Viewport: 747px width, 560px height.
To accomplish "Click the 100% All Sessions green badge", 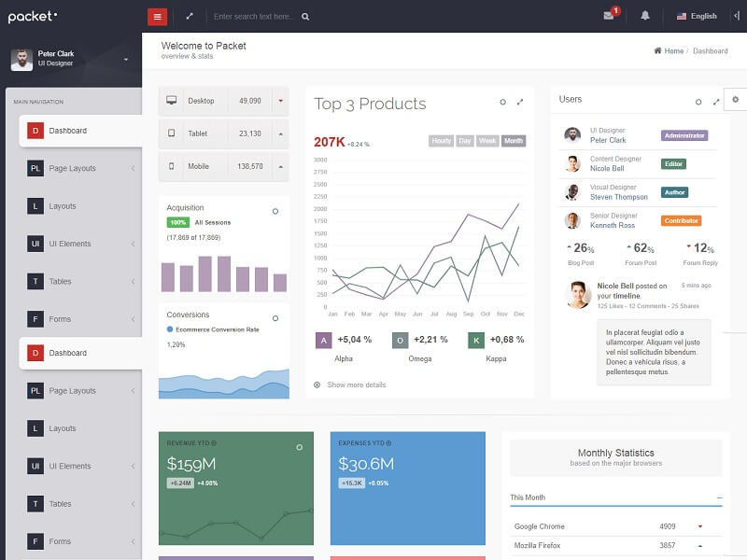I will coord(177,222).
